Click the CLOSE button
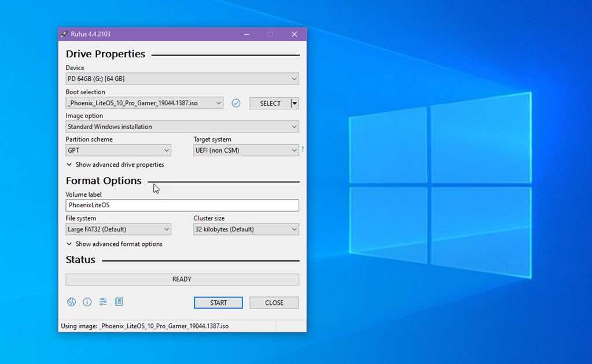Image resolution: width=592 pixels, height=364 pixels. [x=274, y=303]
